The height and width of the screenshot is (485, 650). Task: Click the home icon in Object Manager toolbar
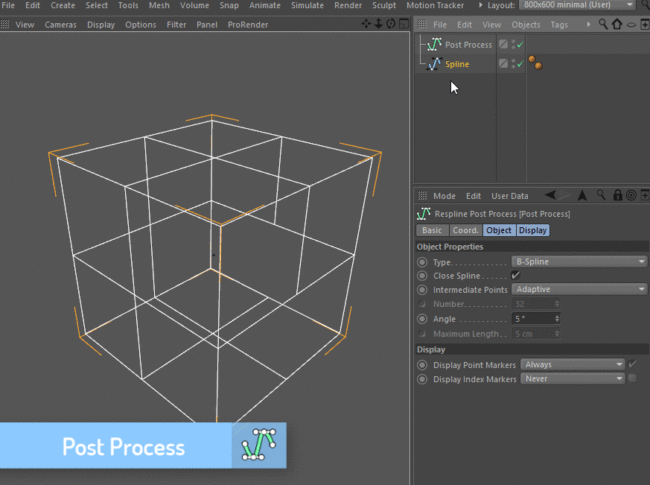[617, 24]
